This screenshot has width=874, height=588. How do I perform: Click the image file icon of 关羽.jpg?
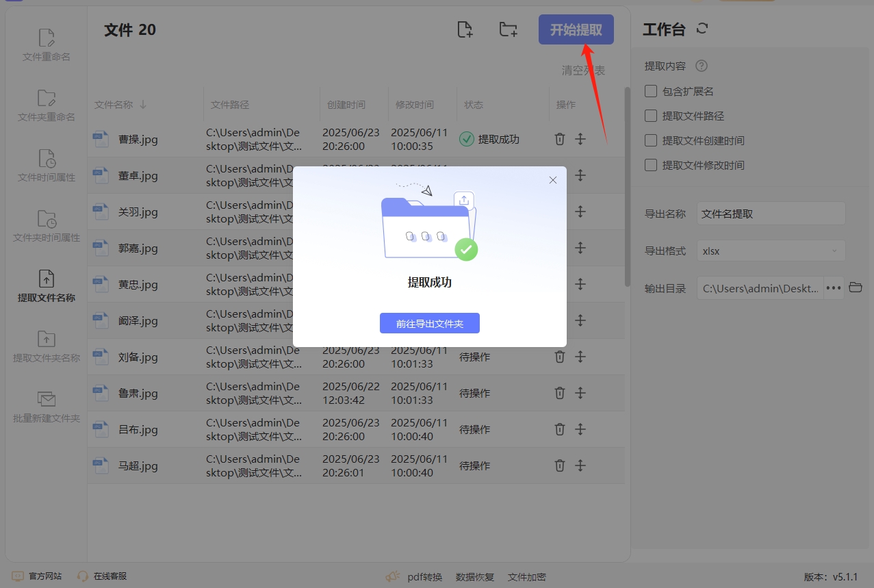pyautogui.click(x=101, y=212)
